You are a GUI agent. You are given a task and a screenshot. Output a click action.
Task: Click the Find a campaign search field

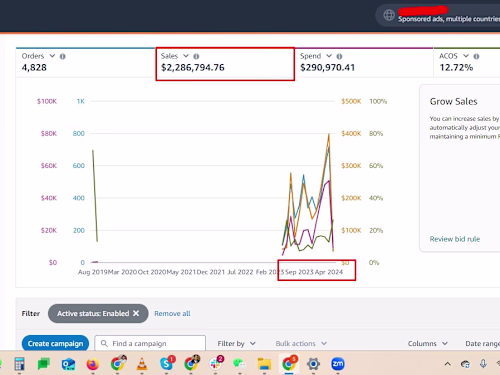150,343
